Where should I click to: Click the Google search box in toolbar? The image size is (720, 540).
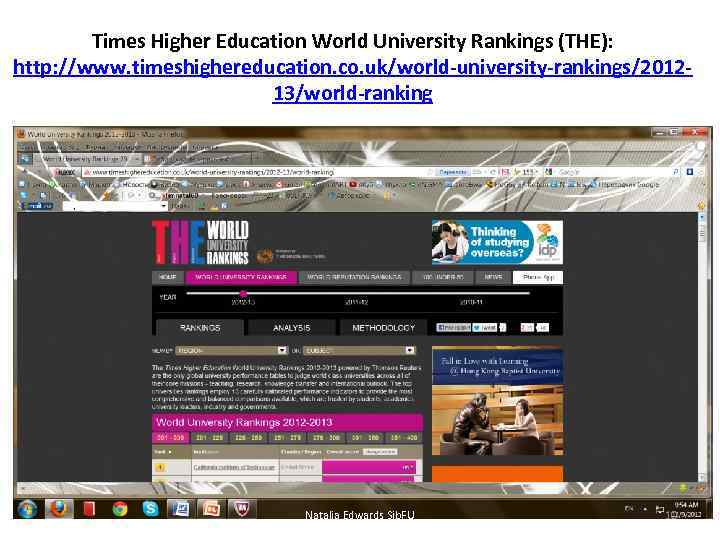pyautogui.click(x=613, y=172)
